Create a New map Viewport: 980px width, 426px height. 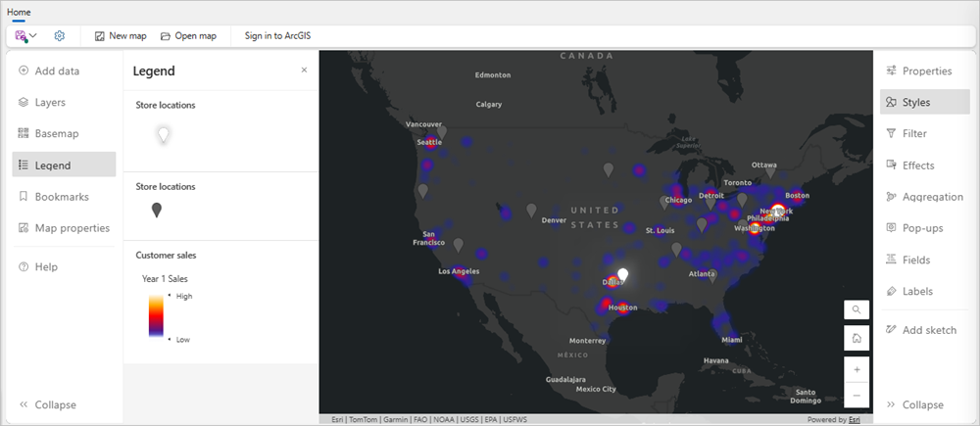[x=121, y=36]
